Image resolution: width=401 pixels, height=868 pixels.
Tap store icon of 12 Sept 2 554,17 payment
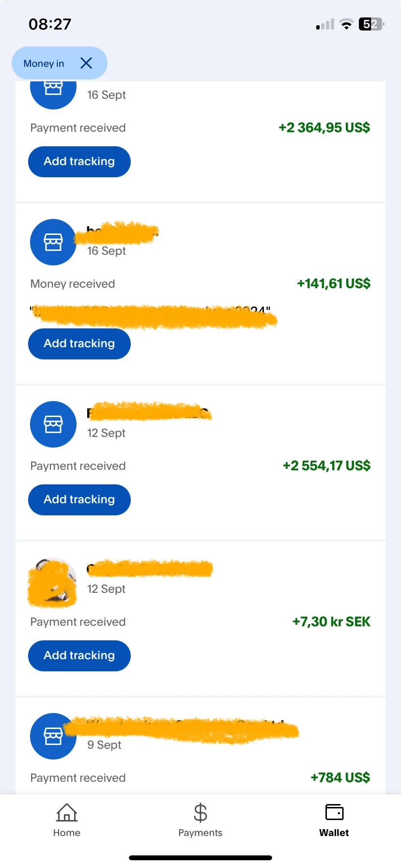pos(53,424)
